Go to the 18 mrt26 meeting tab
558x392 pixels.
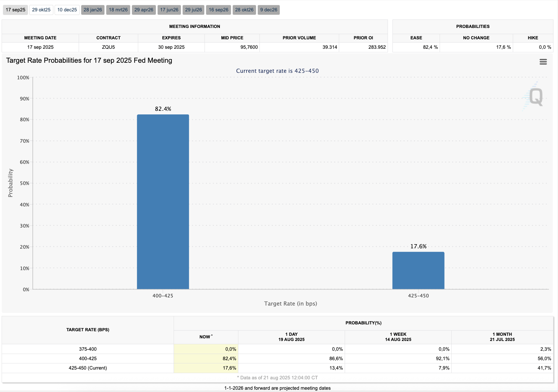[118, 10]
